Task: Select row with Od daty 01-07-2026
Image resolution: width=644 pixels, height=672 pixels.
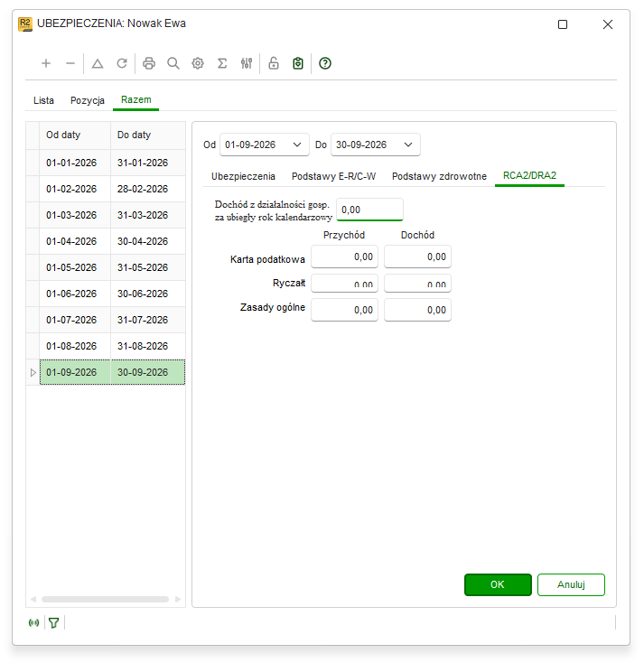Action: [x=75, y=320]
